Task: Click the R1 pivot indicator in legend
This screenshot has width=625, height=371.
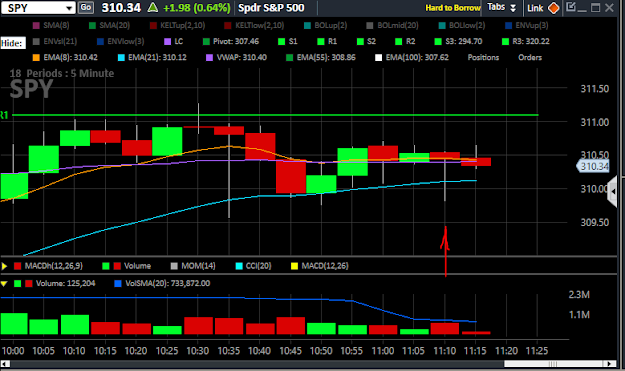Action: click(327, 41)
